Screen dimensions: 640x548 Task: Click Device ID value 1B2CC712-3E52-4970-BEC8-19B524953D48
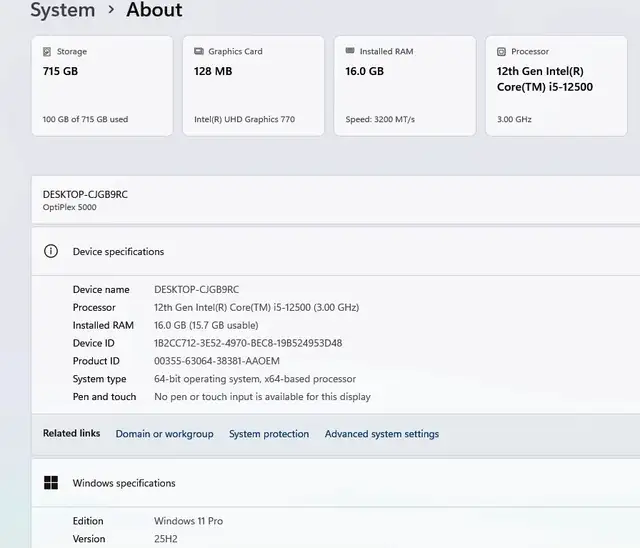(x=248, y=343)
